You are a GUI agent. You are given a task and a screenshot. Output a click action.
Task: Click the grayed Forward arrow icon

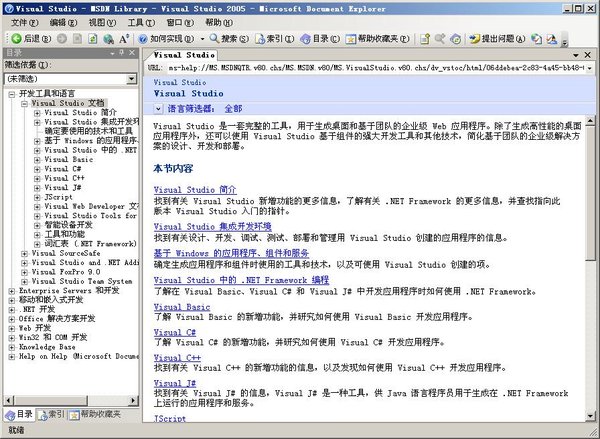point(62,38)
